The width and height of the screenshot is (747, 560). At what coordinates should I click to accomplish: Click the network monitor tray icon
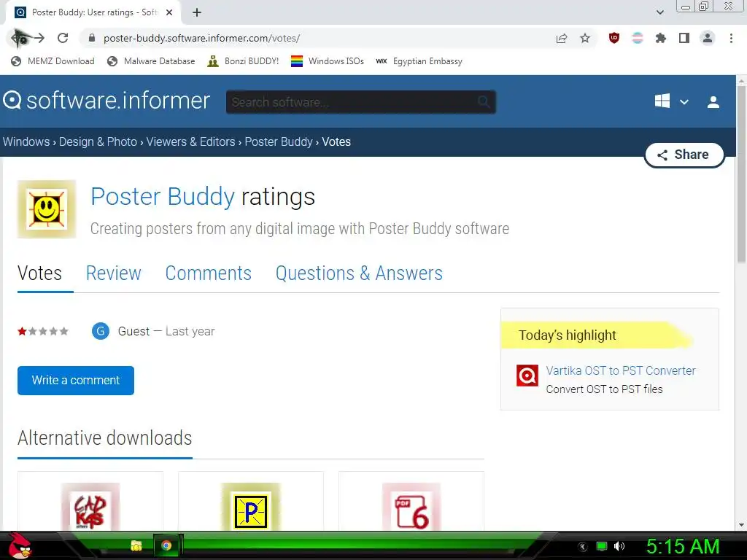point(602,546)
